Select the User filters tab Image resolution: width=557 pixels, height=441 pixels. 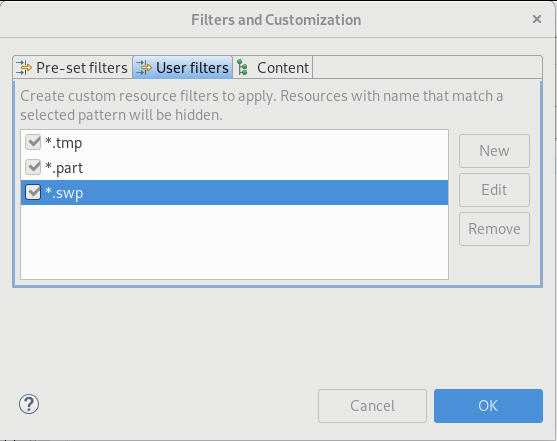click(183, 68)
